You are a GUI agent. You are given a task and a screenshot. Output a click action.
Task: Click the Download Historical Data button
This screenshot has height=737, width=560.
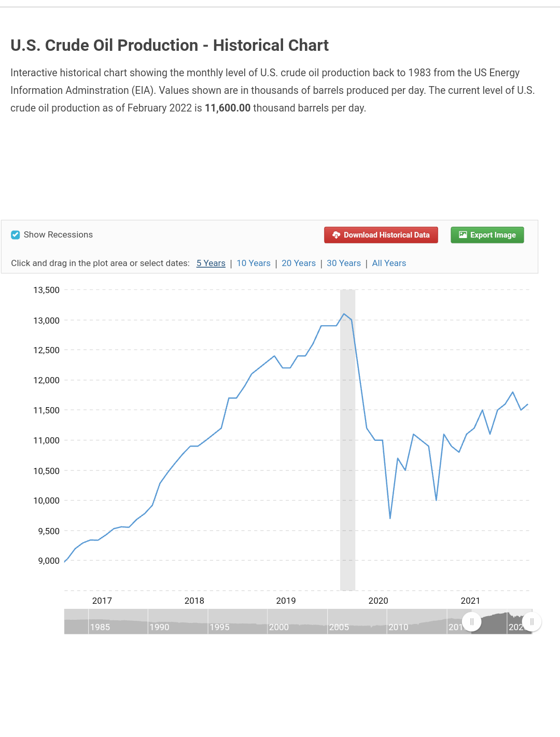pyautogui.click(x=381, y=235)
